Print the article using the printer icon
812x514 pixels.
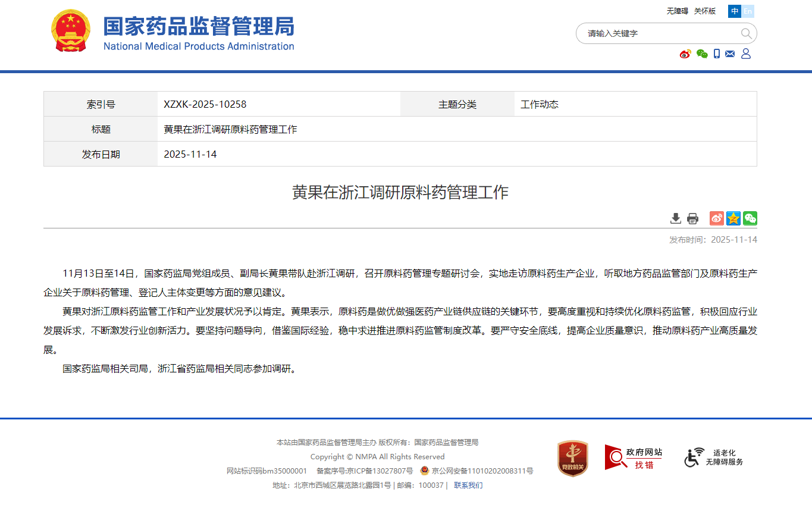[692, 218]
